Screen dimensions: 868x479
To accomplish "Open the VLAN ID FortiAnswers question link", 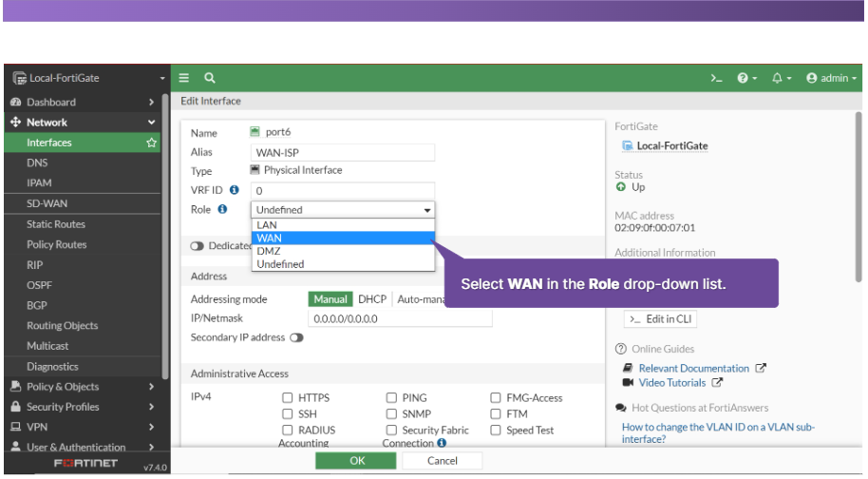I will click(718, 433).
